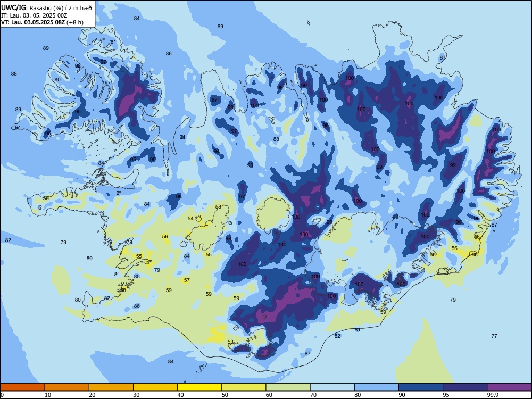Select the navy 95–99.9 legend segment
The height and width of the screenshot is (399, 532).
(465, 387)
